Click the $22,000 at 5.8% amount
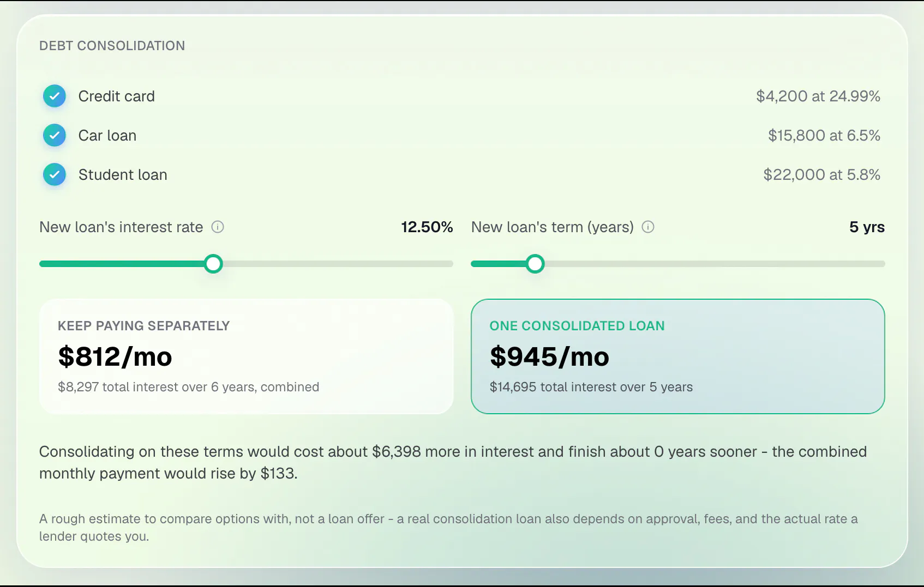Image resolution: width=924 pixels, height=587 pixels. (x=822, y=174)
